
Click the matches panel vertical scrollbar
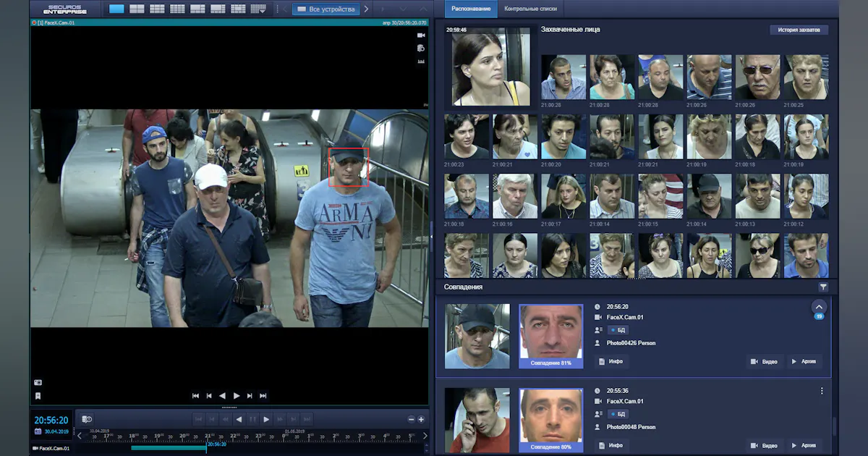click(x=834, y=427)
